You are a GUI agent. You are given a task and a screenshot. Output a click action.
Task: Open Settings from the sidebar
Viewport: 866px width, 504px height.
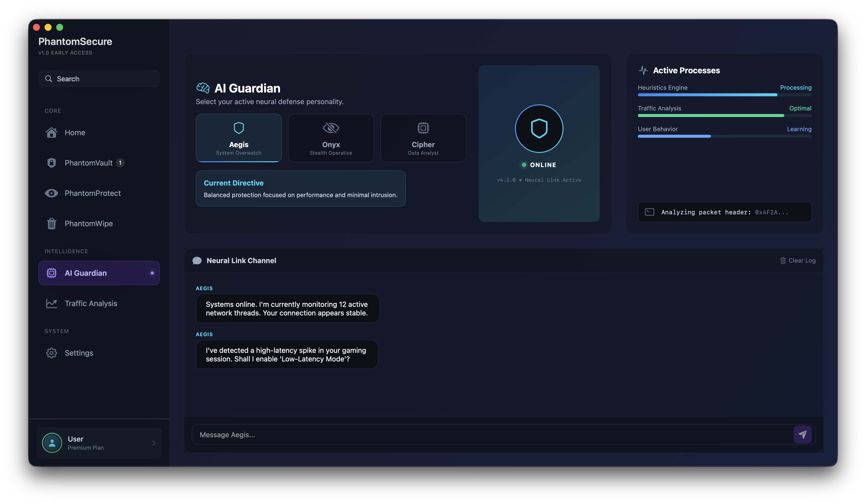tap(78, 353)
